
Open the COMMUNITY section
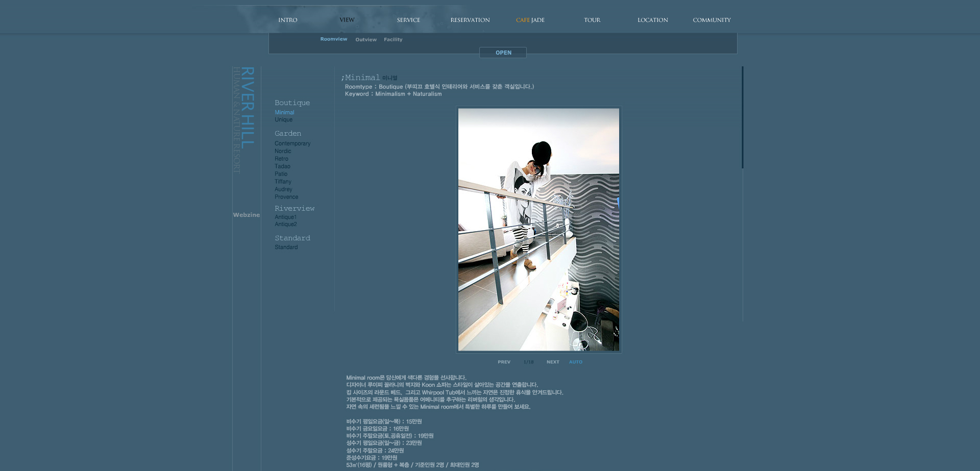712,20
